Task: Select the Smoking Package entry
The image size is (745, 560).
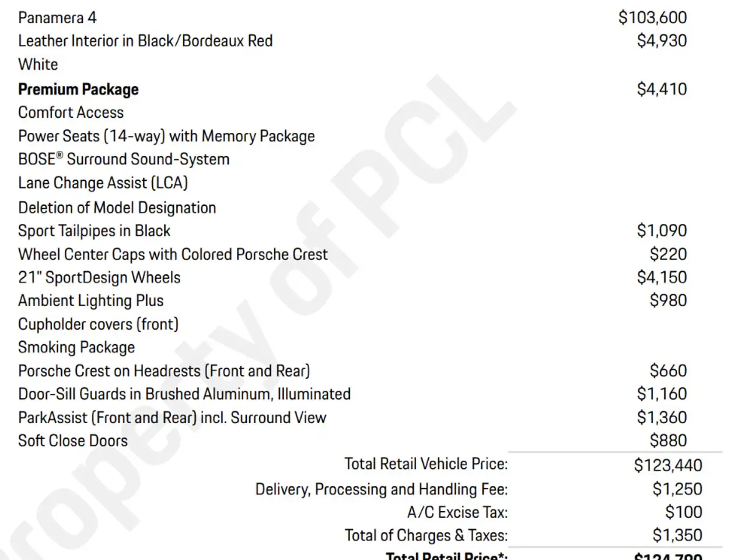Action: point(76,348)
